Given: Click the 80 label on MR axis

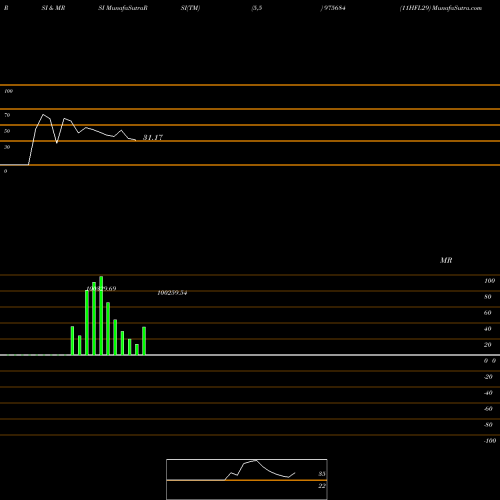Looking at the screenshot, I should (x=488, y=297).
